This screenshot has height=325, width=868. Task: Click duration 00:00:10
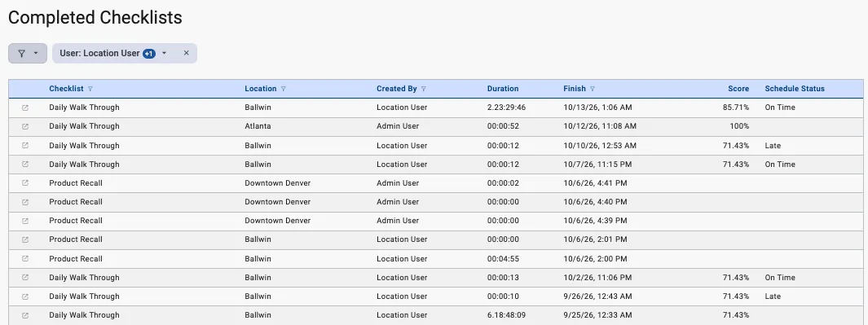503,296
